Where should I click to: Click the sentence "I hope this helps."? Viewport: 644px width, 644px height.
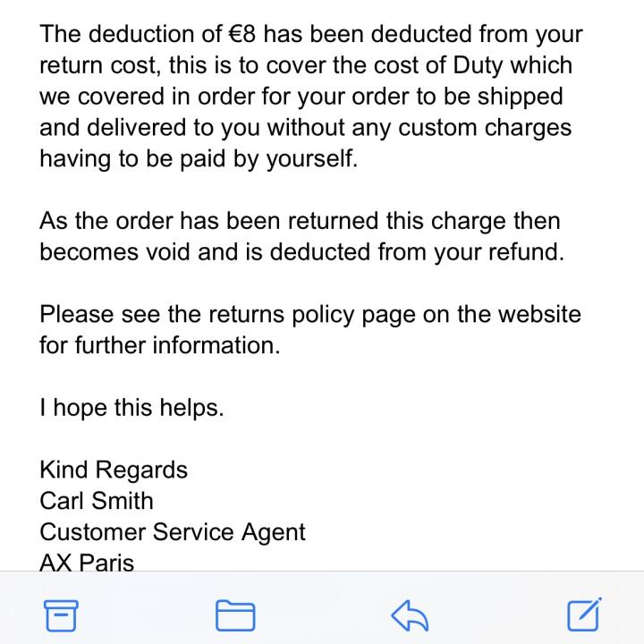coord(131,407)
